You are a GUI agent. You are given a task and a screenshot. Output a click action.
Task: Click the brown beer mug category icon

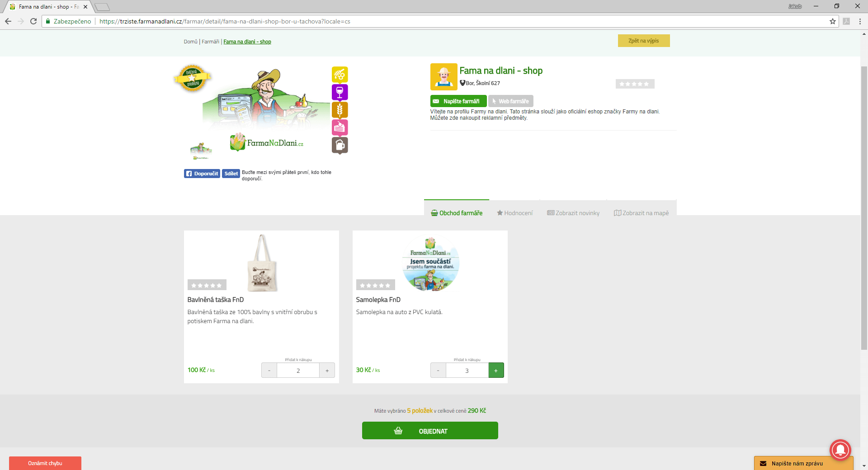click(x=340, y=145)
